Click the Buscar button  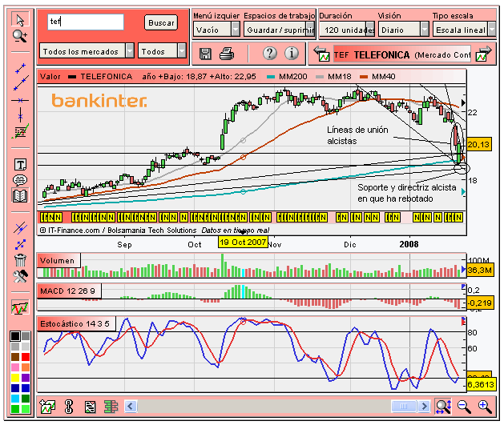tap(161, 22)
